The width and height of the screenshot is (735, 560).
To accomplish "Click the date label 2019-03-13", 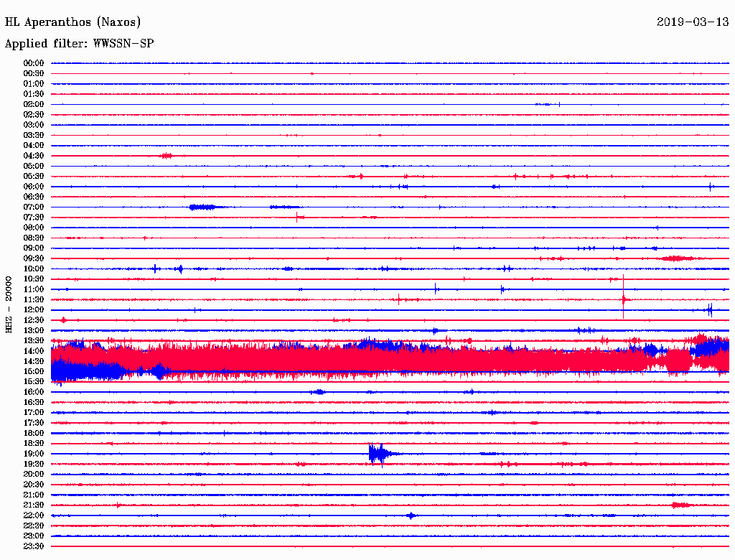I will coord(693,22).
